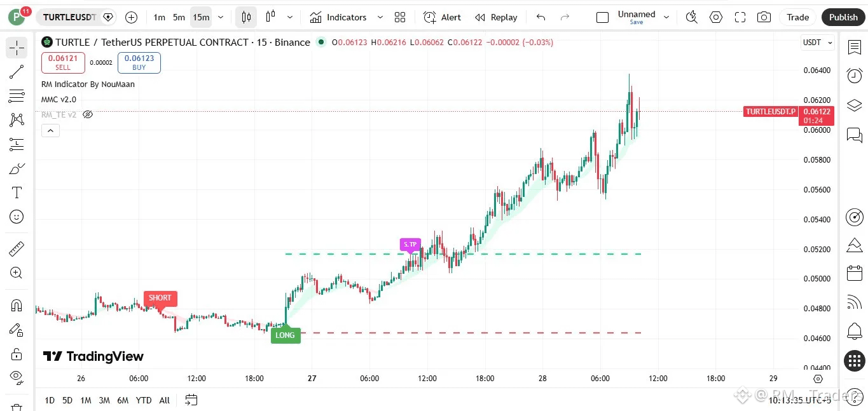The width and height of the screenshot is (868, 411).
Task: Open the Trade panel button
Action: [x=797, y=17]
